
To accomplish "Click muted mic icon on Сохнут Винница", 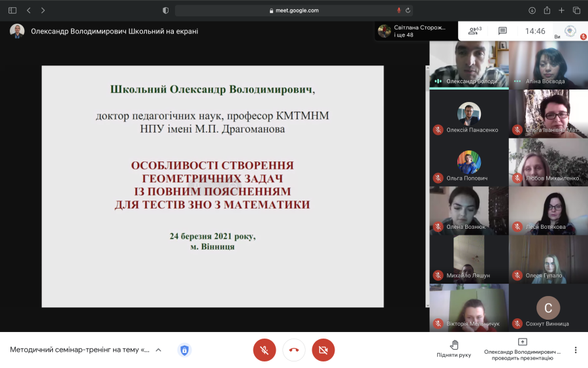I will pyautogui.click(x=517, y=324).
